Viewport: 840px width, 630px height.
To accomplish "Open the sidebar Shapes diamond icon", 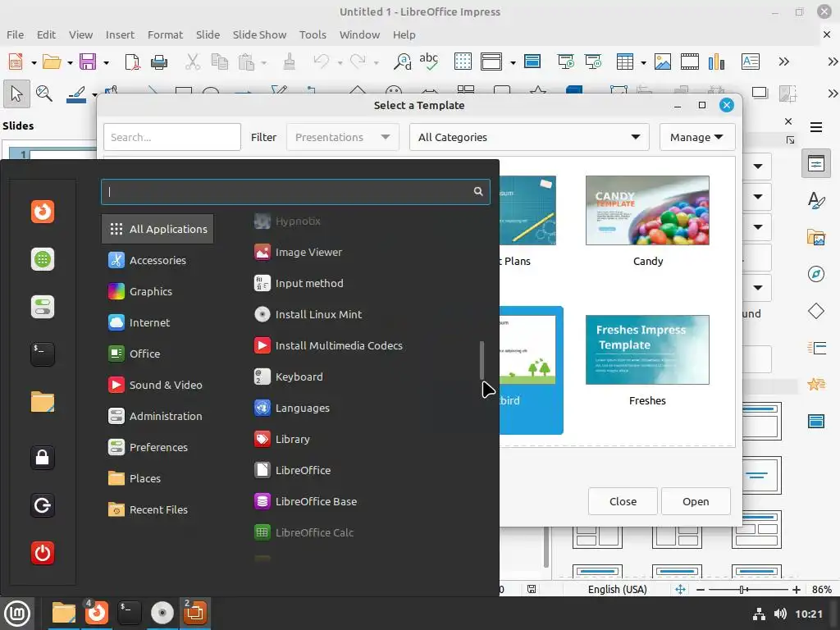I will [x=816, y=311].
